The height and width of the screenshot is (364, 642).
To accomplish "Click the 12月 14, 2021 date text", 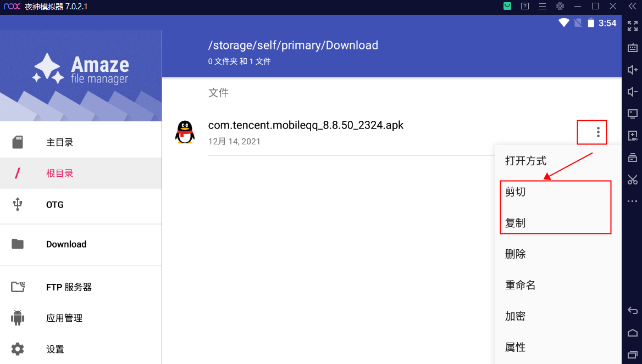I will coord(234,142).
